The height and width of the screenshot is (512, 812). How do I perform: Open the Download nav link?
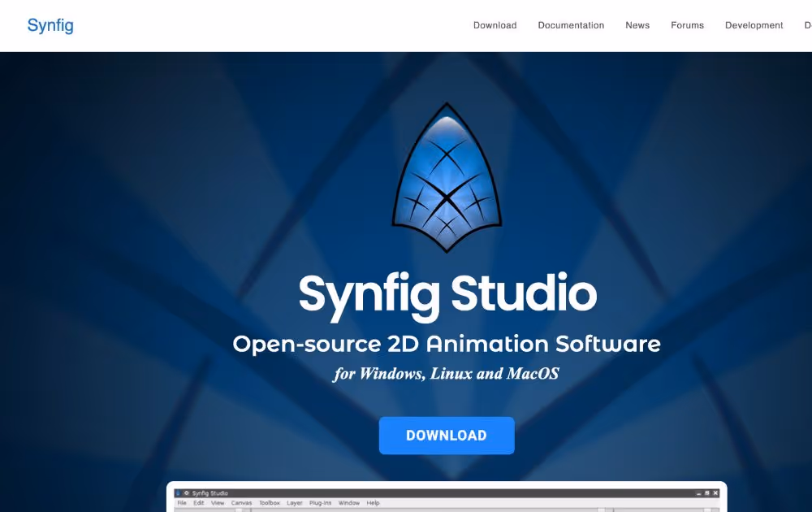tap(495, 25)
